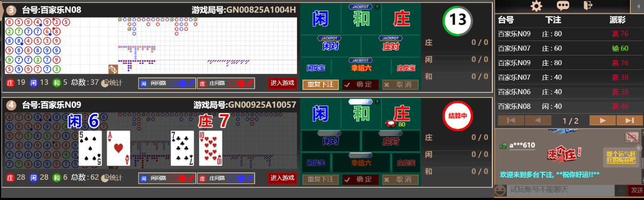Open statistics for table N09
The image size is (644, 200).
(x=112, y=178)
